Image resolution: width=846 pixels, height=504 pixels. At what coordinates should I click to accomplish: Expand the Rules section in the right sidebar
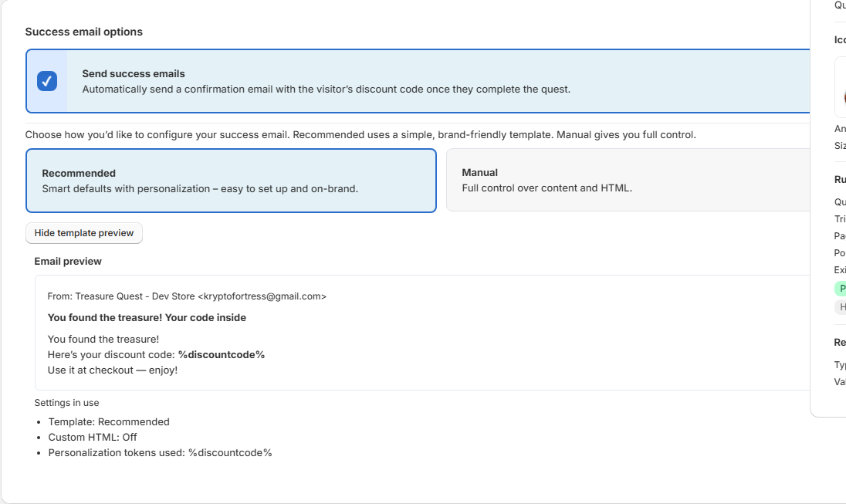click(x=840, y=178)
